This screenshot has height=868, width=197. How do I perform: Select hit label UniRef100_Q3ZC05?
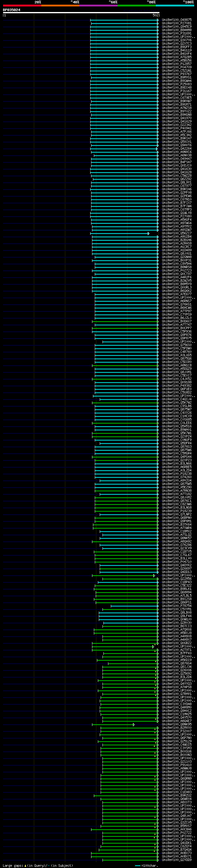177,822
